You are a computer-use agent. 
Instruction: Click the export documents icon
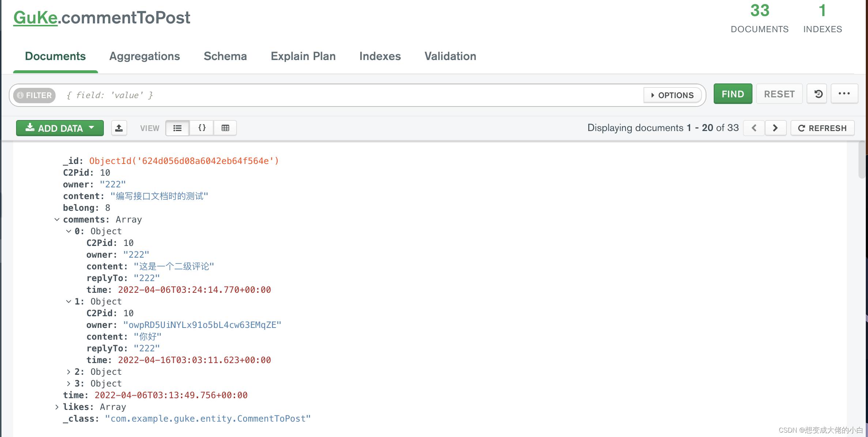tap(118, 128)
